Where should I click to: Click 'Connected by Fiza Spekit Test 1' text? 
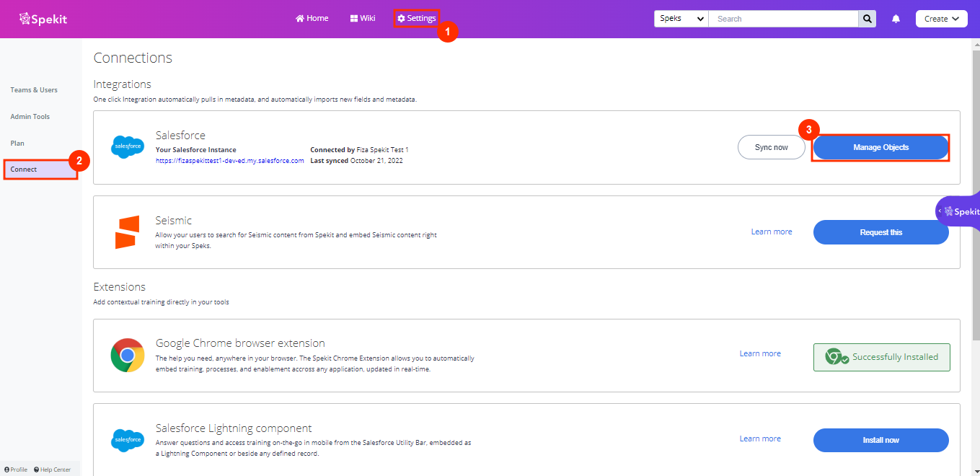tap(359, 150)
